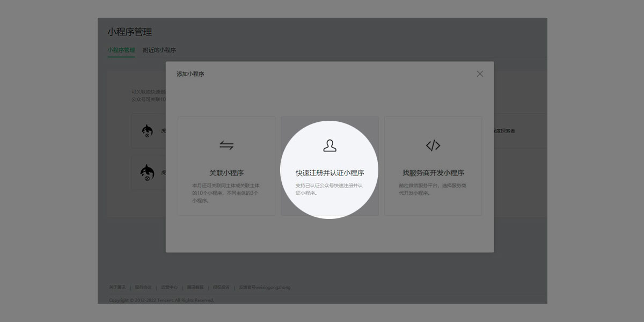Click the code brackets icon for 找服务商开发小程序
This screenshot has height=322, width=644.
pyautogui.click(x=433, y=145)
